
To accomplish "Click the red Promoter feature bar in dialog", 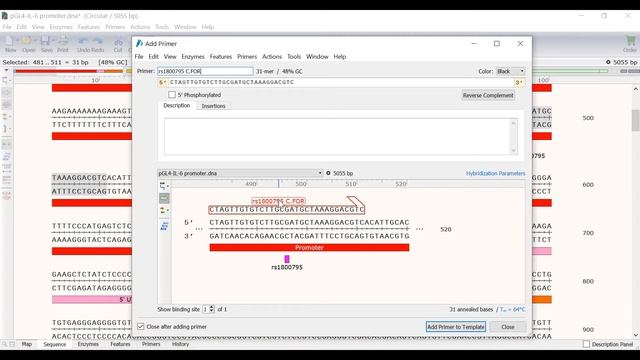I will tap(309, 247).
